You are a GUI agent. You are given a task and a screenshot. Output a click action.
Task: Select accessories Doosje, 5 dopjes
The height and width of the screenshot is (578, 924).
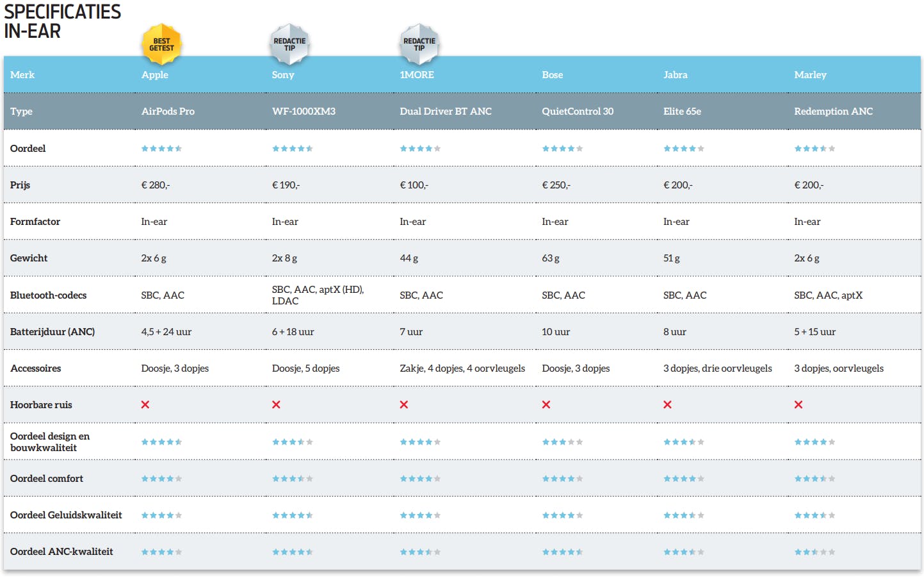click(x=305, y=368)
